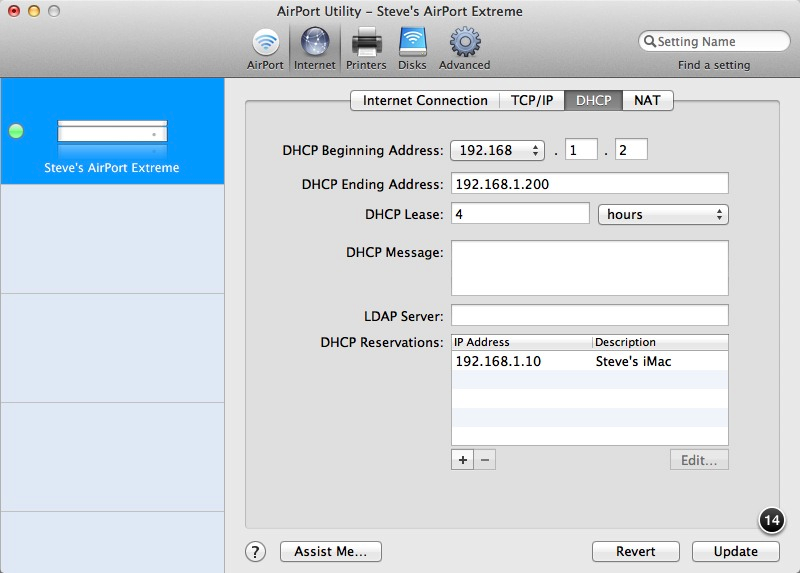
Task: Minimize the AirPort Utility window
Action: point(34,11)
